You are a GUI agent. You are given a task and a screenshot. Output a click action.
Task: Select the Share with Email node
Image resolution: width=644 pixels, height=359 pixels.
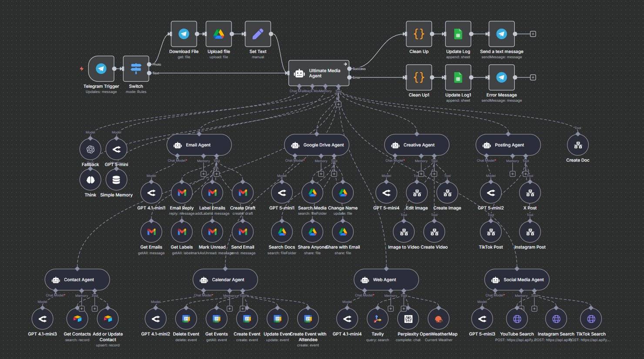click(343, 232)
